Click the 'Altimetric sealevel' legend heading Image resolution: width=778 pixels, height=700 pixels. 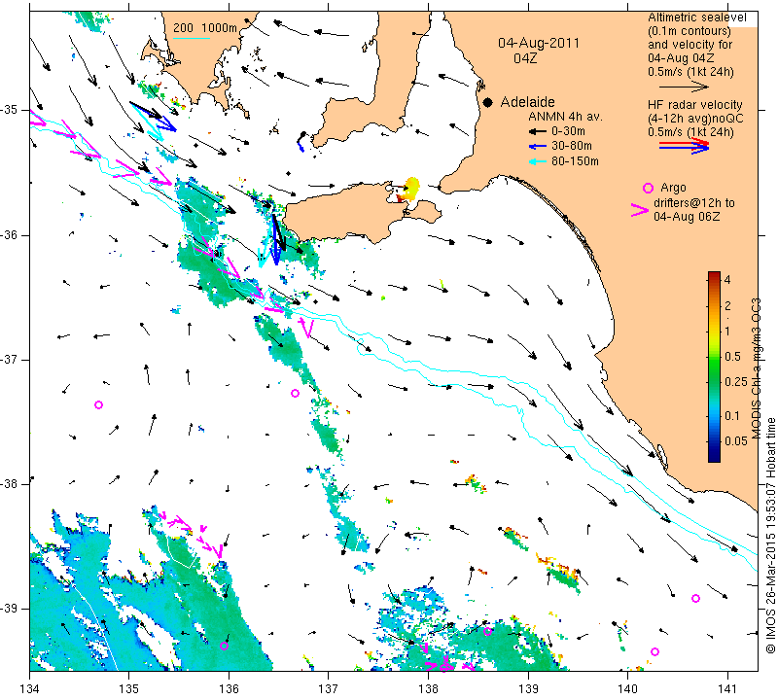pos(697,17)
